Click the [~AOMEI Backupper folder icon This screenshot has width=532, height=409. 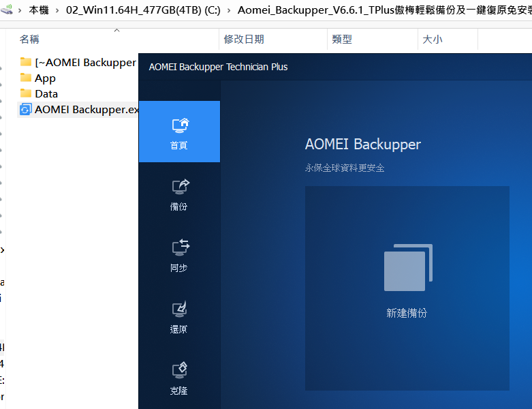click(x=26, y=62)
